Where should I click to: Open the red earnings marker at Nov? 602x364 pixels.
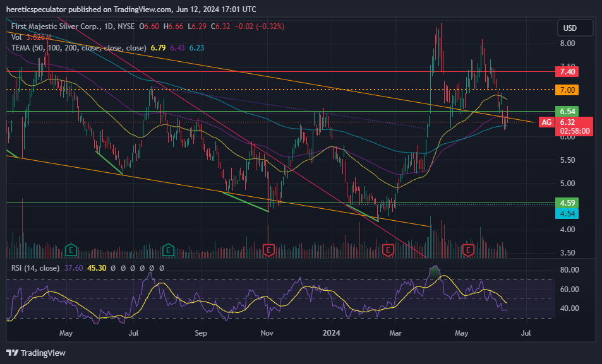pyautogui.click(x=268, y=250)
